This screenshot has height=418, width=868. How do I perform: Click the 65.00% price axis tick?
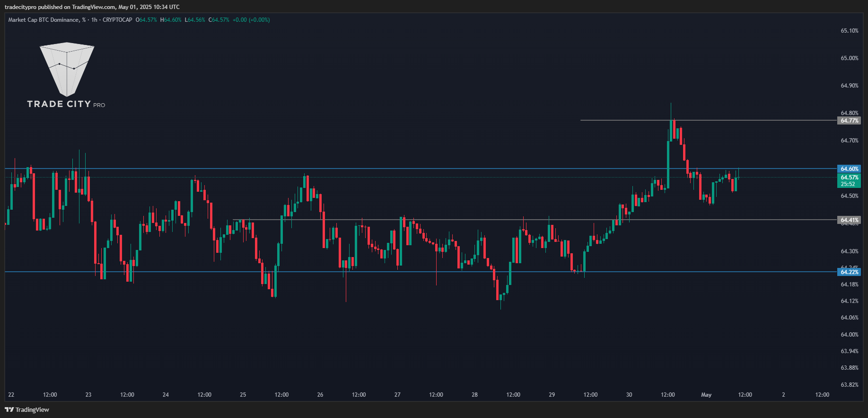[x=850, y=58]
